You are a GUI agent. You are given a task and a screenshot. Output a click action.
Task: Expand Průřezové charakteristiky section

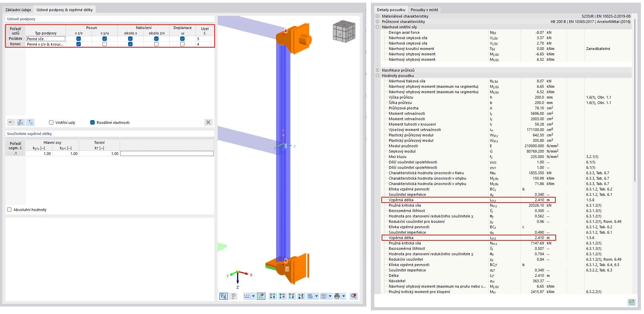pyautogui.click(x=378, y=22)
